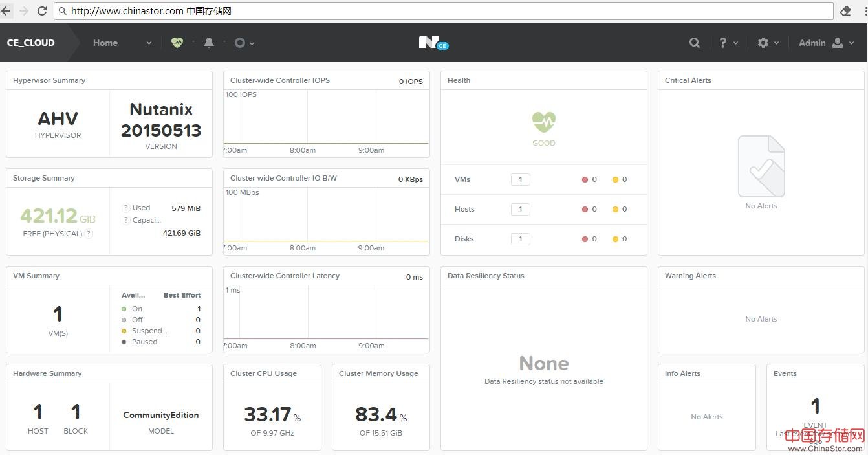Expand the Home view dropdown
This screenshot has height=455, width=868.
click(149, 43)
